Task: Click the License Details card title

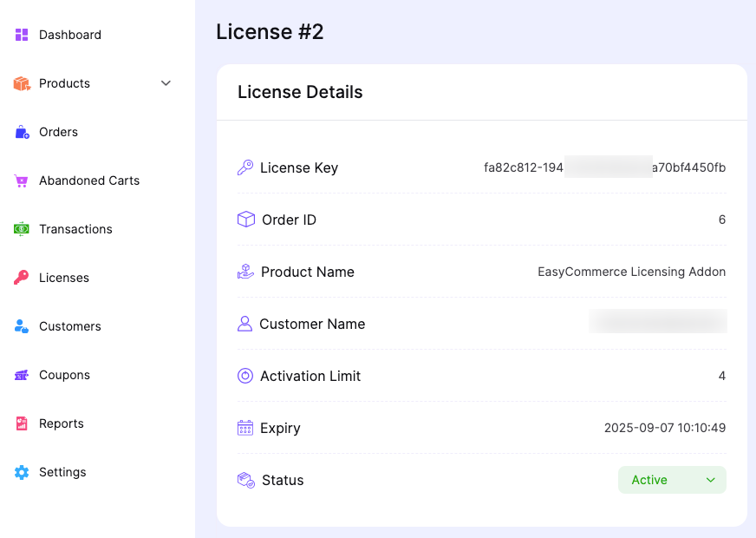Action: pos(300,92)
